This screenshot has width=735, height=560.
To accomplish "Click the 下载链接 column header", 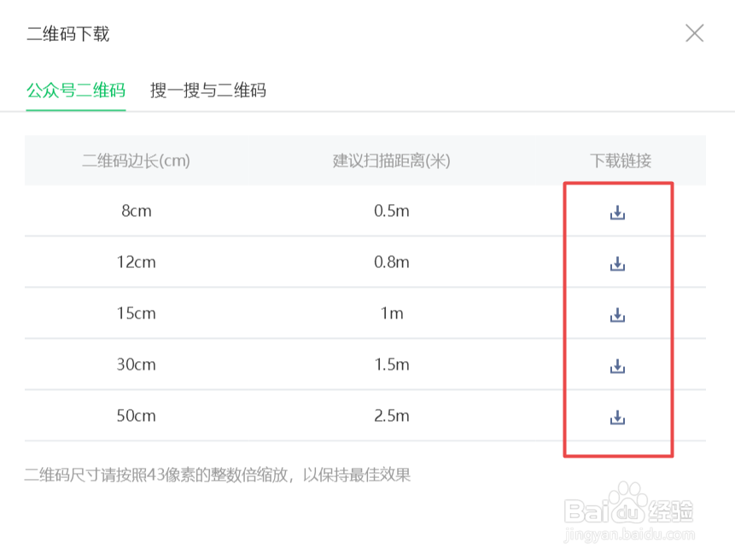I will click(x=618, y=160).
